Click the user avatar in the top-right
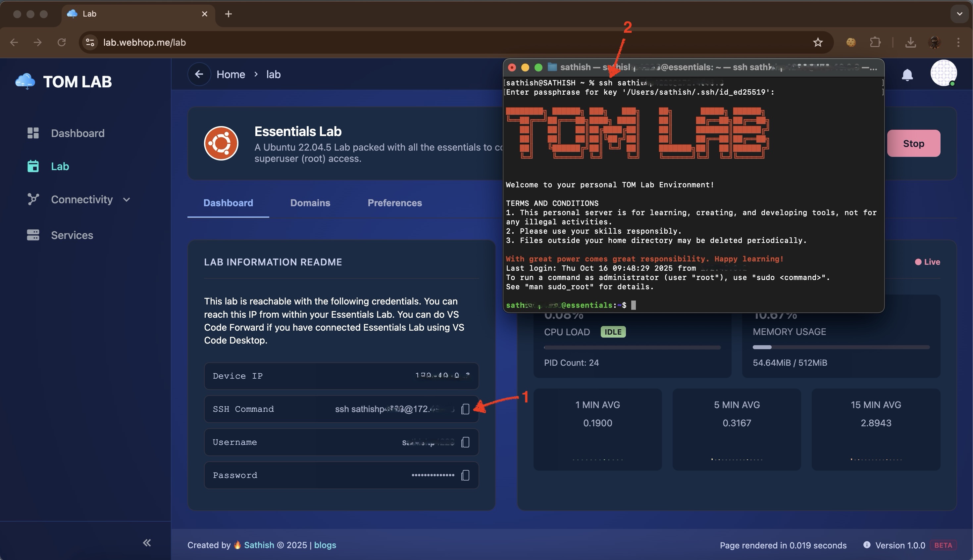 (x=944, y=73)
